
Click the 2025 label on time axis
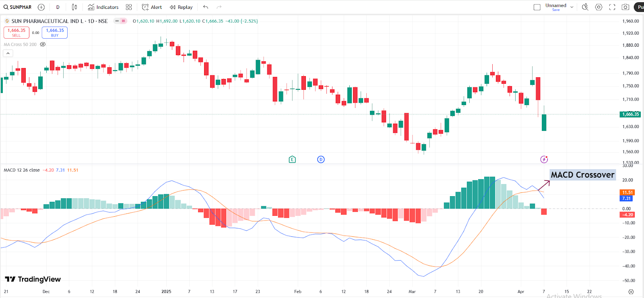point(166,292)
